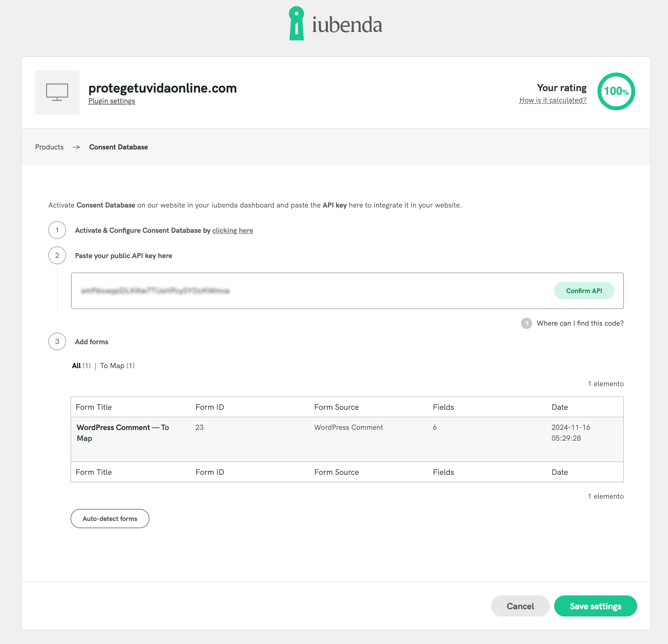This screenshot has height=644, width=668.
Task: Click the iubenda keyhole logo icon
Action: (297, 23)
